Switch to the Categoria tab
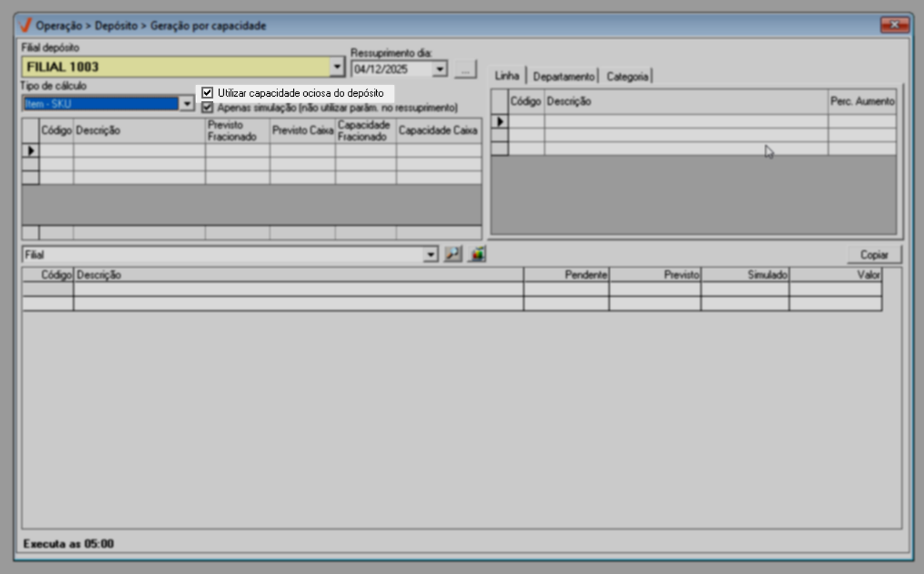 coord(626,76)
